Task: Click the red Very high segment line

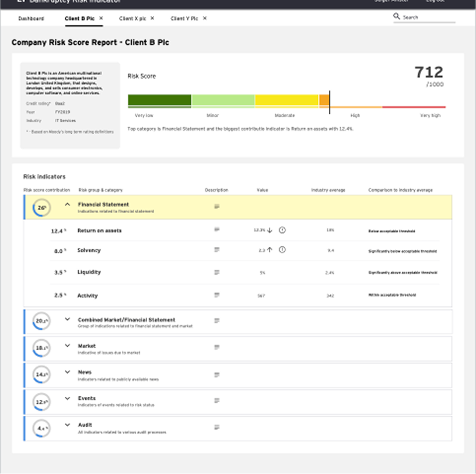Action: (x=414, y=107)
